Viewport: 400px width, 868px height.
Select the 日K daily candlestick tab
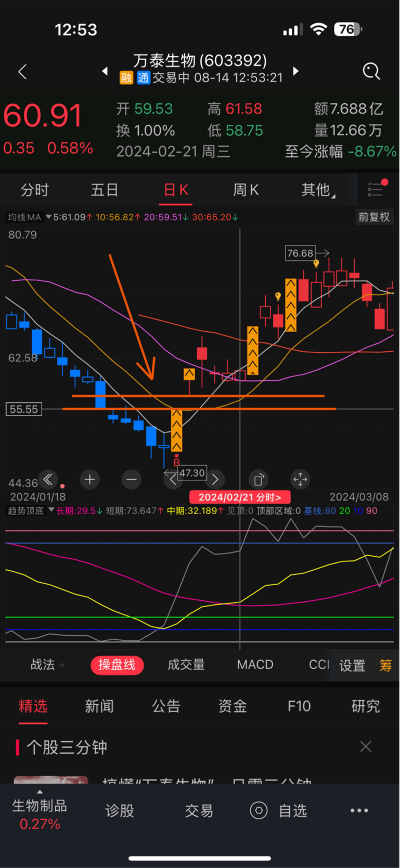[176, 190]
